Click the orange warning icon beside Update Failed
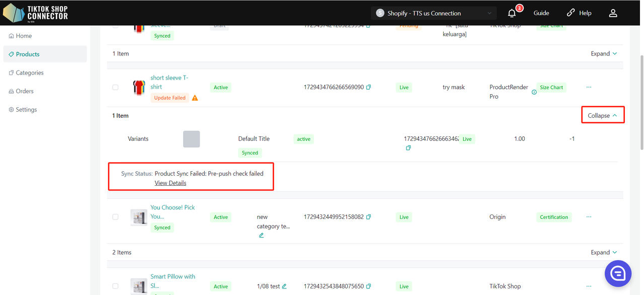Viewport: 644px width, 295px height. 195,98
